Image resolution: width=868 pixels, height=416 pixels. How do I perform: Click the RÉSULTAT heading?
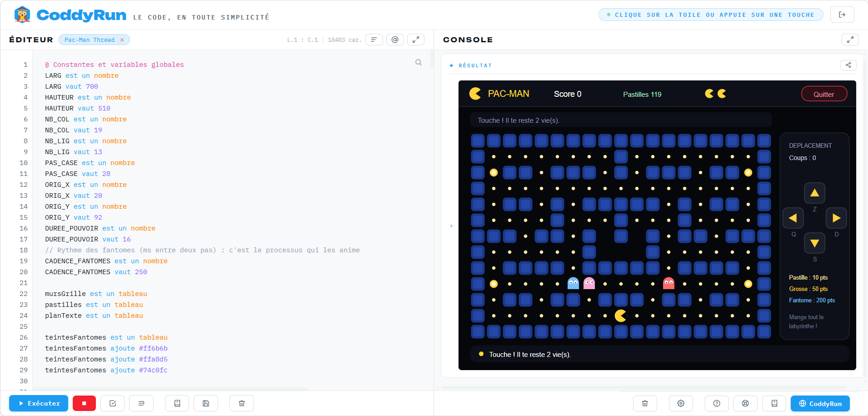coord(475,65)
